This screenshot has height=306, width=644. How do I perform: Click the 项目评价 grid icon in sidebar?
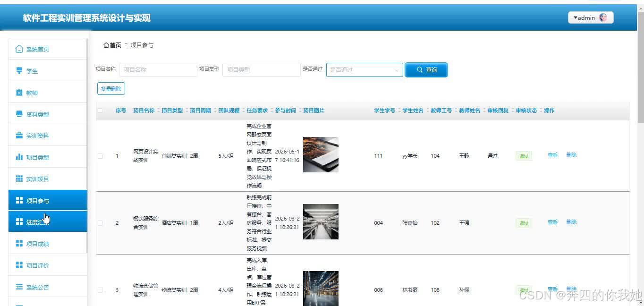click(x=19, y=265)
